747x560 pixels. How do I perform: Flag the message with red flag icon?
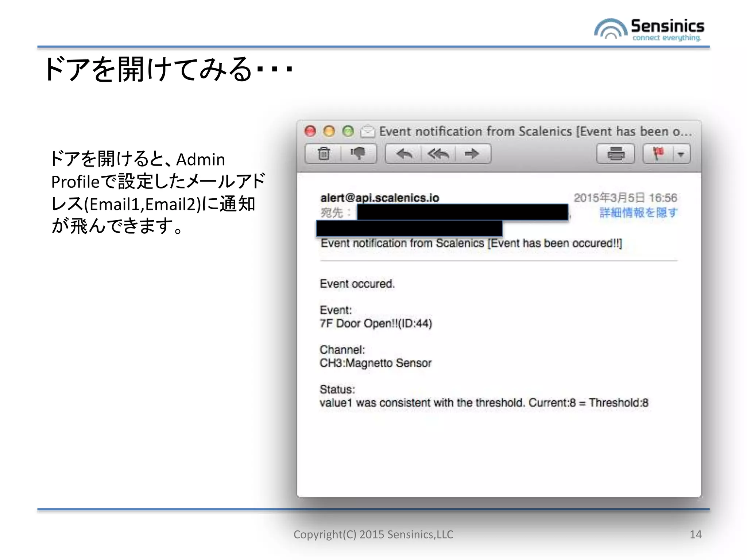pos(658,154)
